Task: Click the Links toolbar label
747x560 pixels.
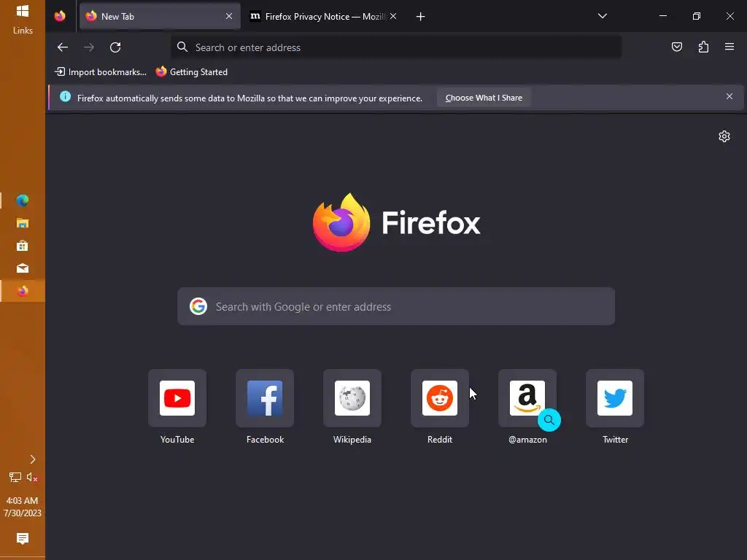Action: tap(23, 31)
